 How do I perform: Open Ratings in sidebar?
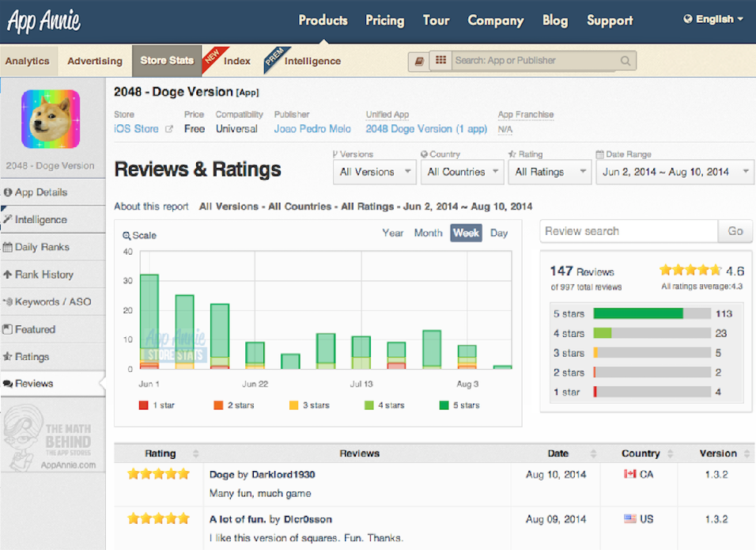(x=52, y=357)
